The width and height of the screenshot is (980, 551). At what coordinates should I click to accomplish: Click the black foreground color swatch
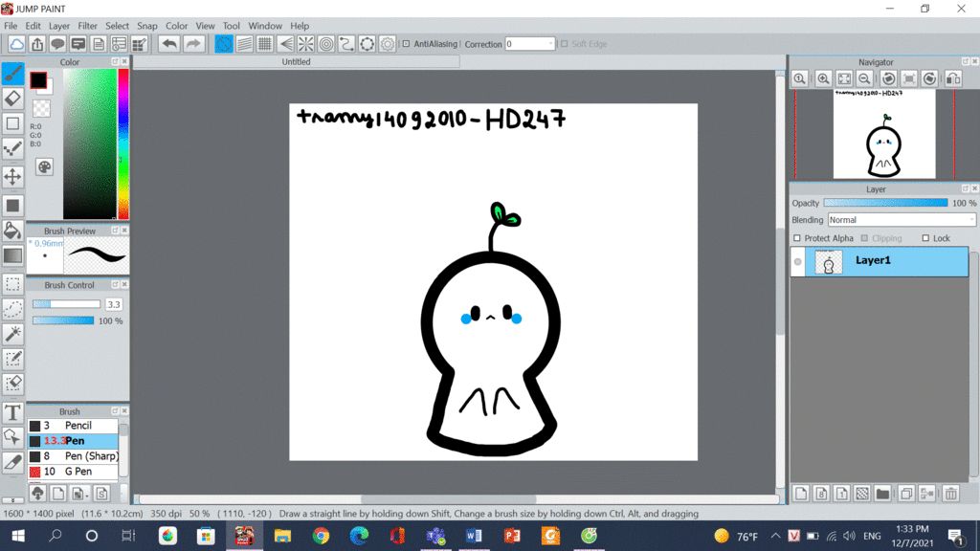pyautogui.click(x=38, y=80)
